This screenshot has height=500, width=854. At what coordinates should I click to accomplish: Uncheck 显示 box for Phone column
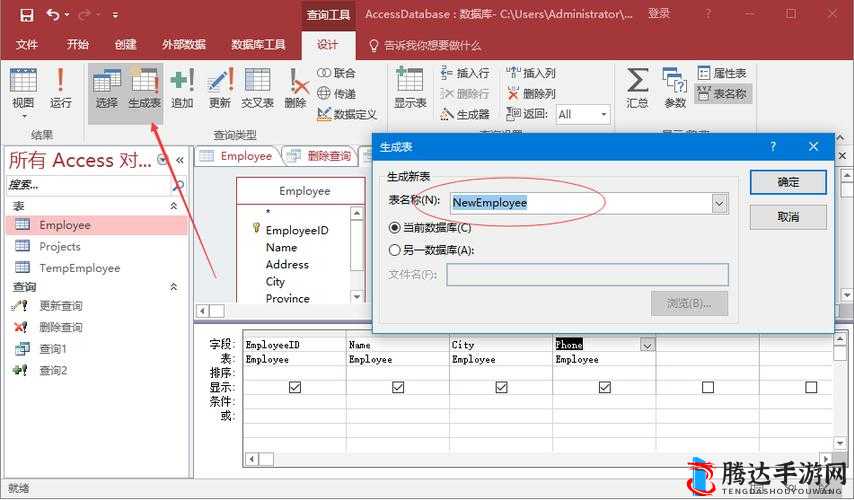[605, 387]
